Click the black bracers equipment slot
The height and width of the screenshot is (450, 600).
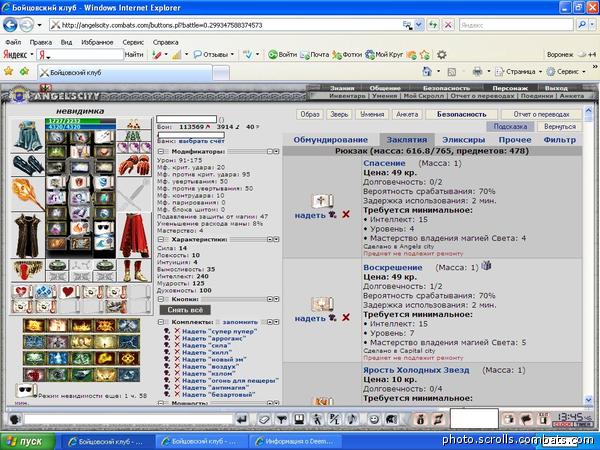click(x=28, y=165)
